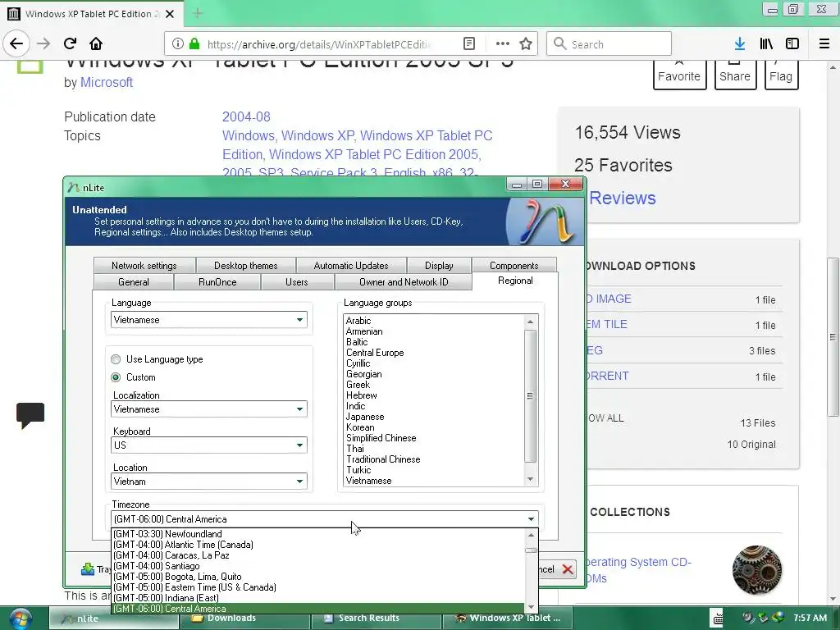The image size is (840, 630).
Task: Open page actions three-dot menu
Action: tap(503, 44)
